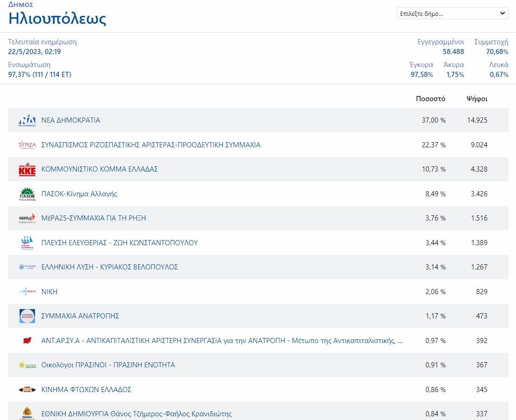Click the Ποσοστό column header

pyautogui.click(x=431, y=99)
